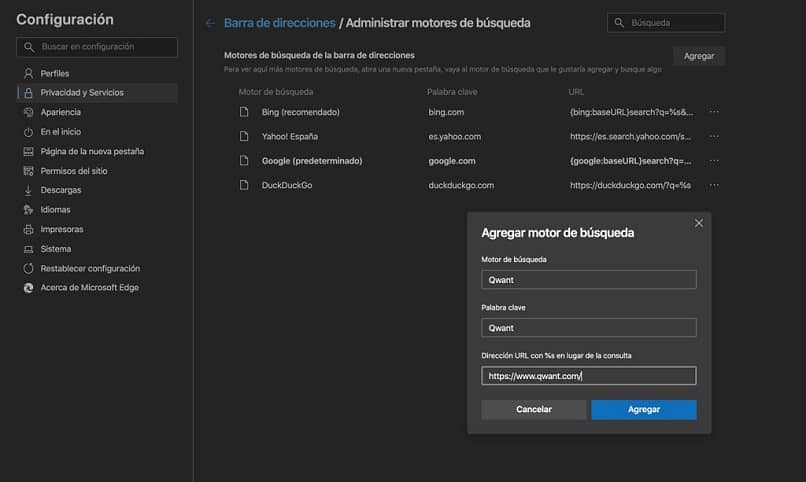
Task: Click the Yahoo search URL cell
Action: point(630,137)
